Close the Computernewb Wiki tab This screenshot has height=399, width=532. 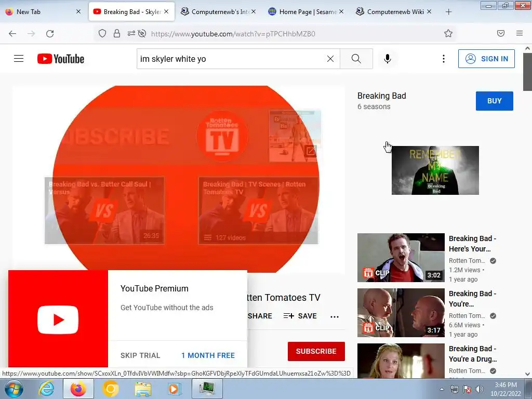pyautogui.click(x=429, y=11)
